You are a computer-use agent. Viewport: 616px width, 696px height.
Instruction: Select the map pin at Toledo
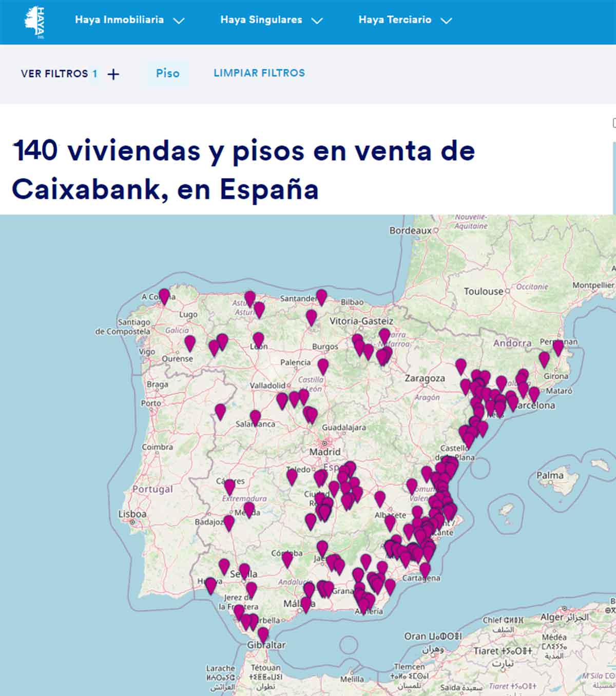pyautogui.click(x=292, y=476)
